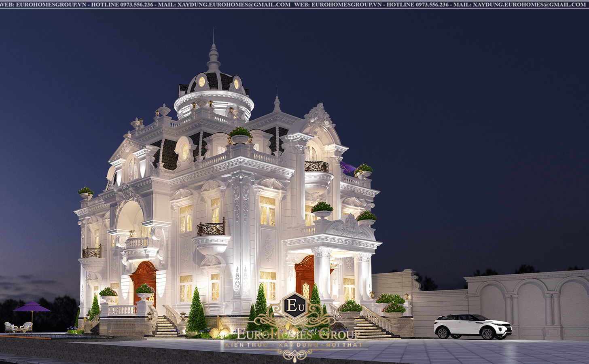Image resolution: width=589 pixels, height=364 pixels.
Task: Select the white lounge chairs under the umbrella
Action: [x=18, y=326]
